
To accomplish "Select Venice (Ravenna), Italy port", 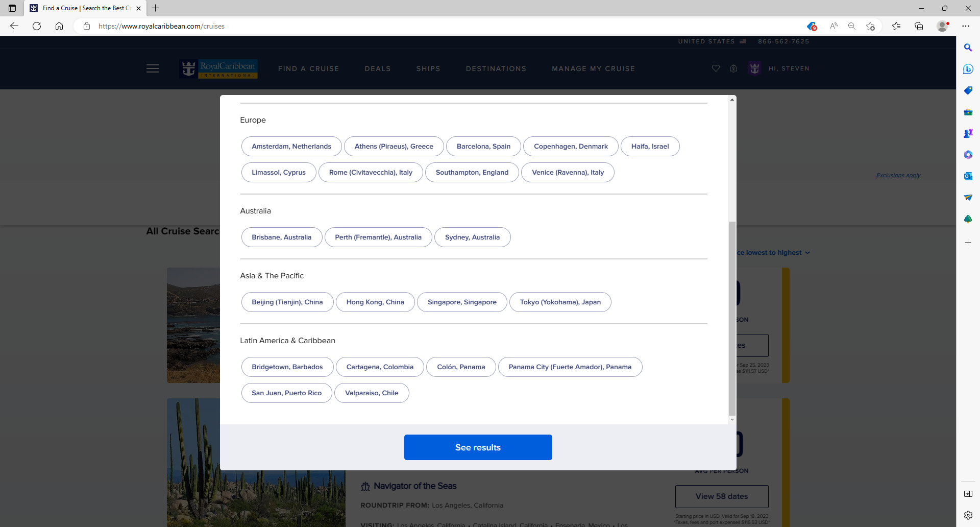I will [x=568, y=172].
